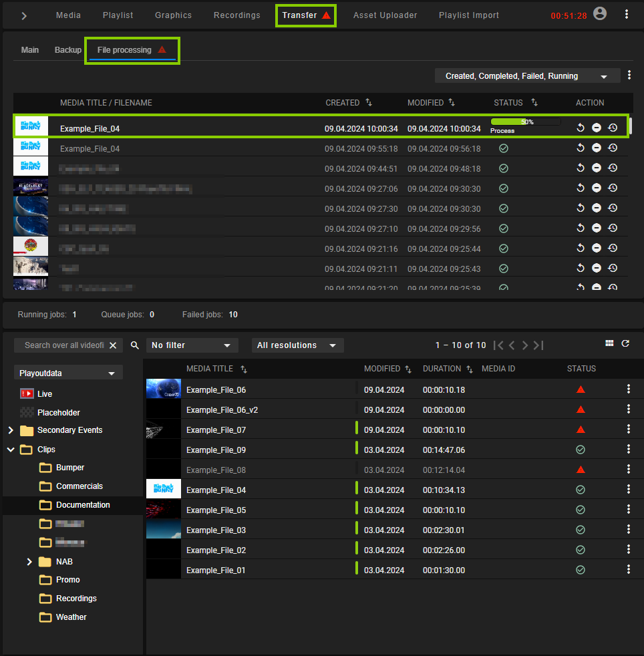Toggle sorting by Media Title
This screenshot has height=656, width=644.
click(x=245, y=368)
